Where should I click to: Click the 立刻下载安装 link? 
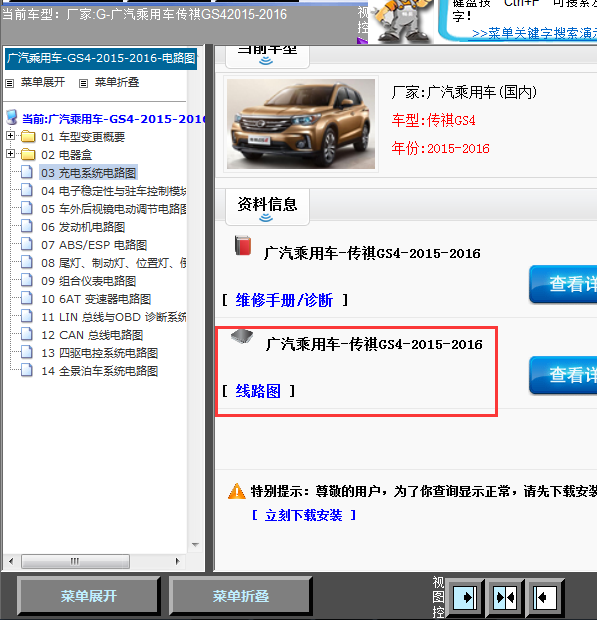pyautogui.click(x=304, y=515)
